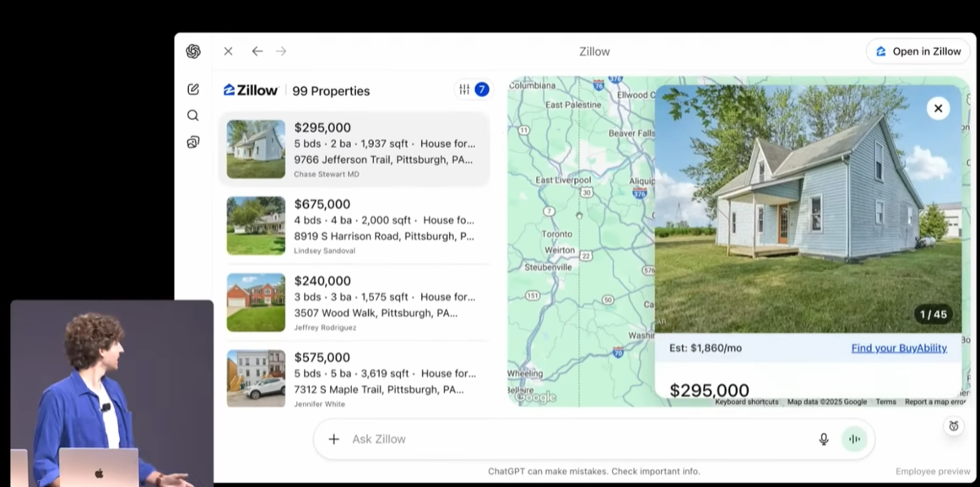Click the Keyboard shortcuts map link
The width and height of the screenshot is (980, 487).
click(746, 402)
